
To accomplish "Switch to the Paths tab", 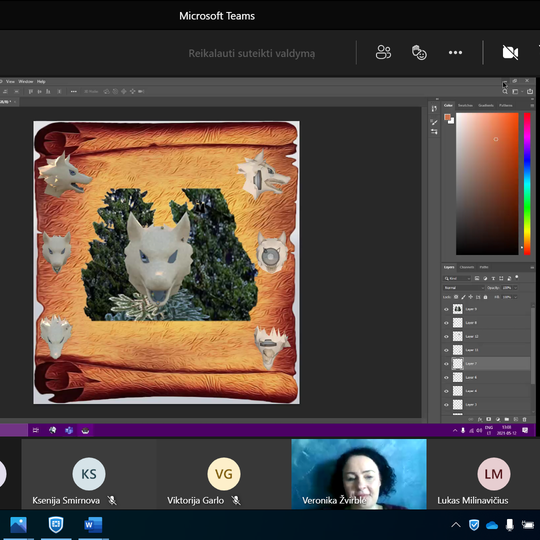I will [x=484, y=267].
